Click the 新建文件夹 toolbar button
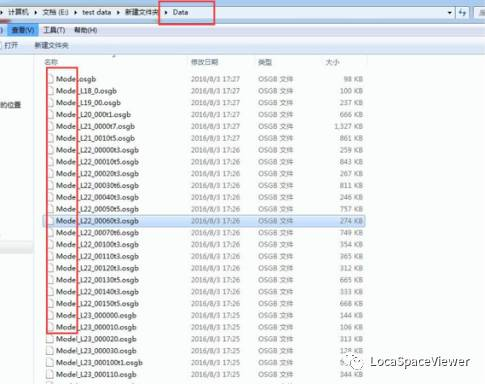This screenshot has height=384, width=485. 52,45
